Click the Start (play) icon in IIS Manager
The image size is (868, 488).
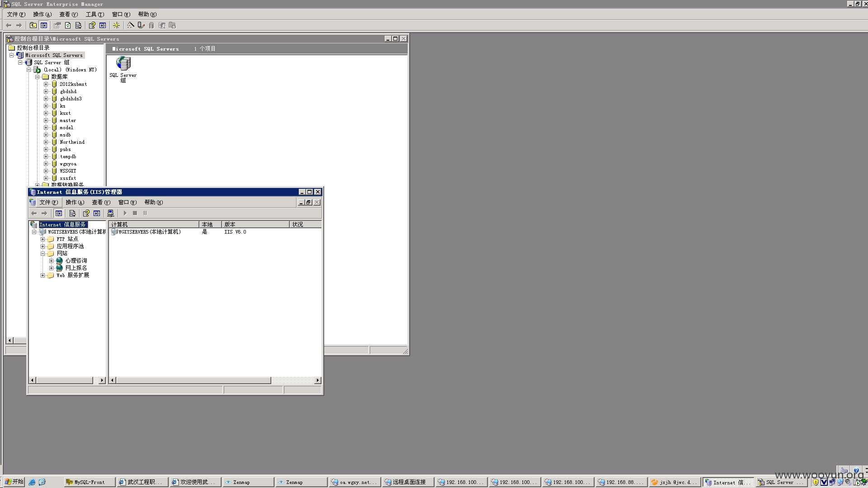pyautogui.click(x=125, y=213)
